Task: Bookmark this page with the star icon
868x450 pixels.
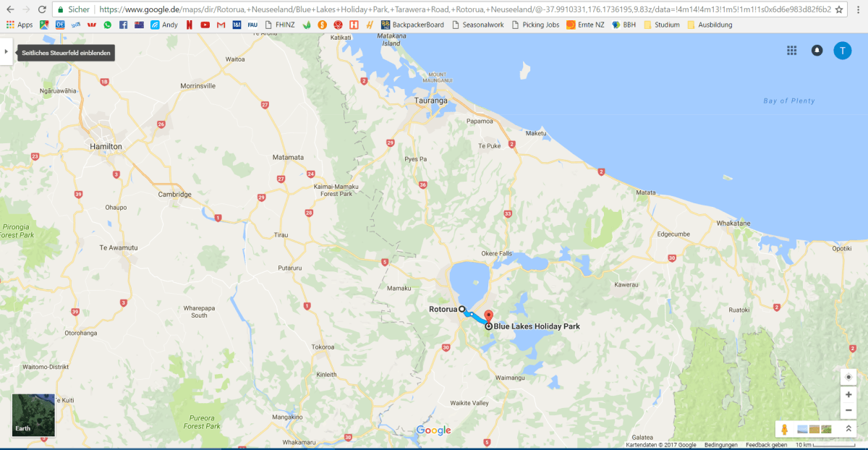Action: click(x=839, y=10)
